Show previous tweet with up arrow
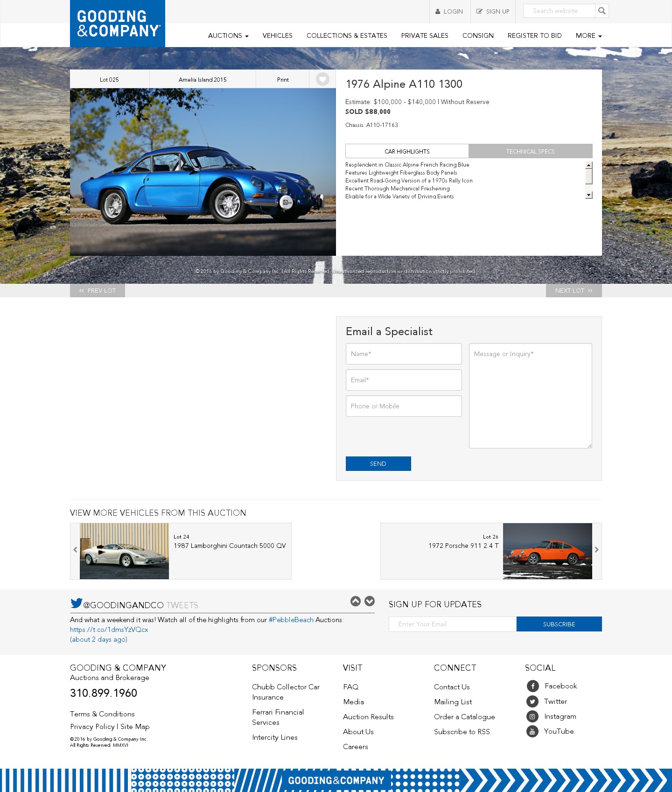 coord(356,601)
